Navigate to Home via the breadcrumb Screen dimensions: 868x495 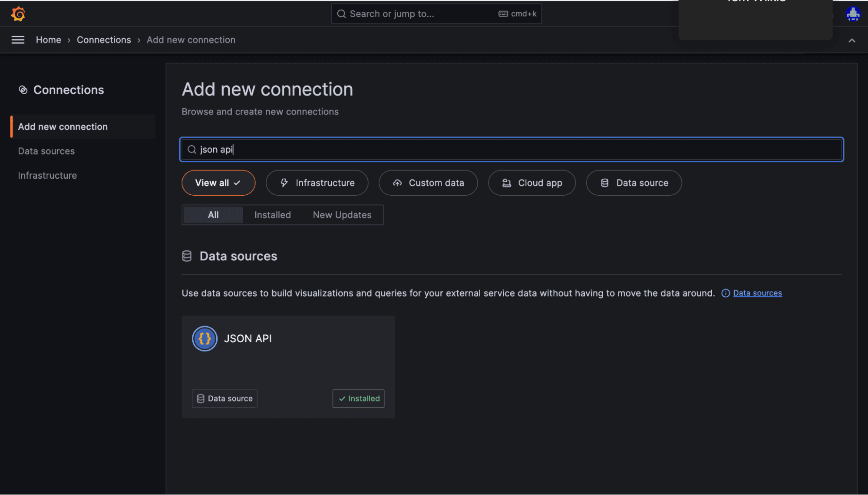[48, 39]
